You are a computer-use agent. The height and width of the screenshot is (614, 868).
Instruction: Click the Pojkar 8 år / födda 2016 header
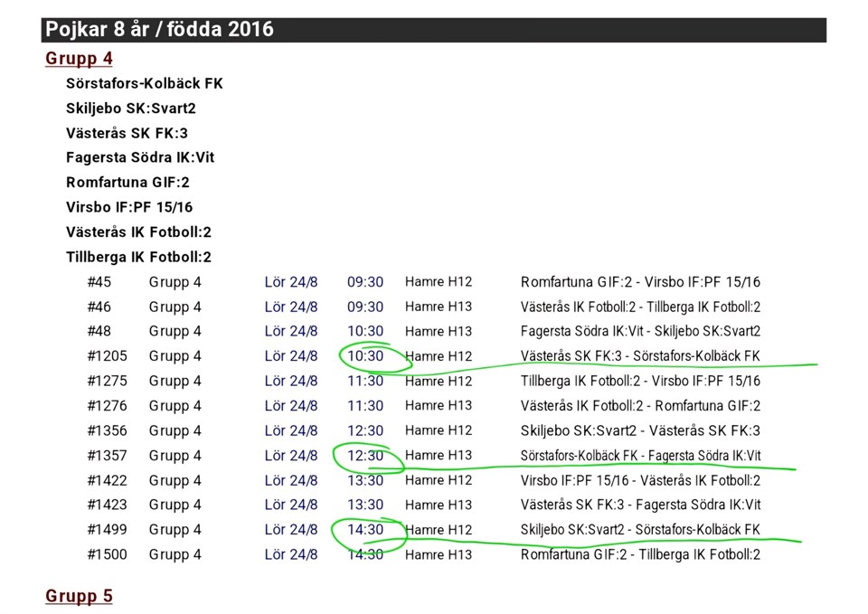click(x=159, y=30)
